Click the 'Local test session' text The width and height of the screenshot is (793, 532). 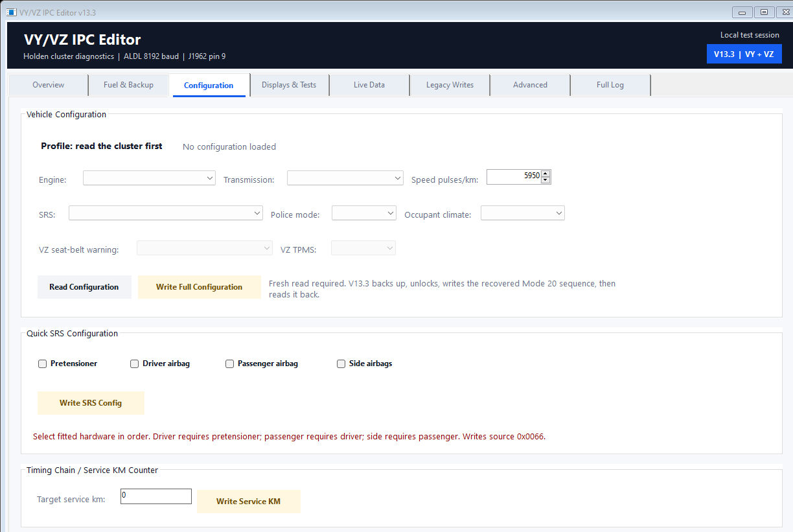click(x=750, y=35)
